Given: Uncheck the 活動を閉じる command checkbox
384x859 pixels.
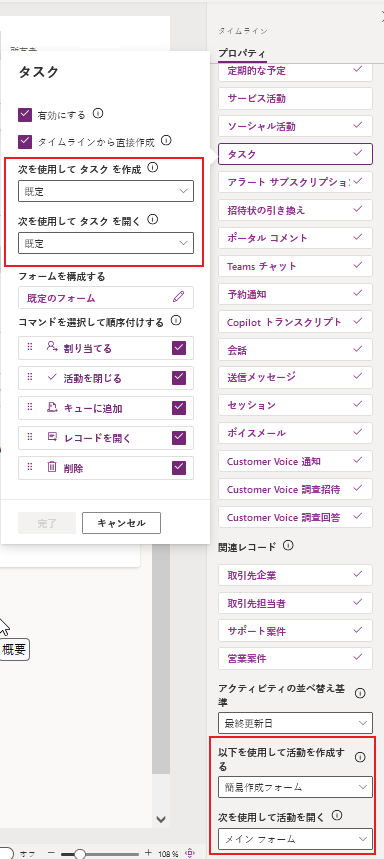Looking at the screenshot, I should pos(179,377).
